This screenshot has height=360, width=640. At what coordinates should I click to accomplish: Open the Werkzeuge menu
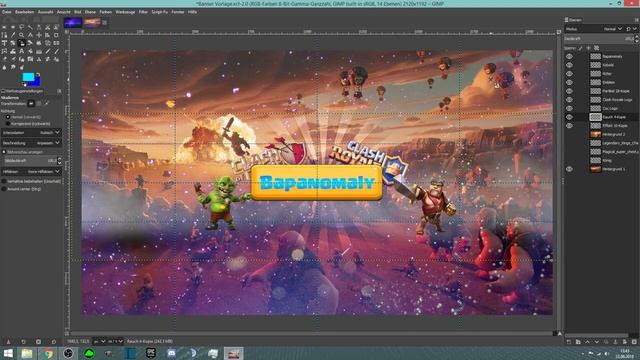tap(125, 12)
